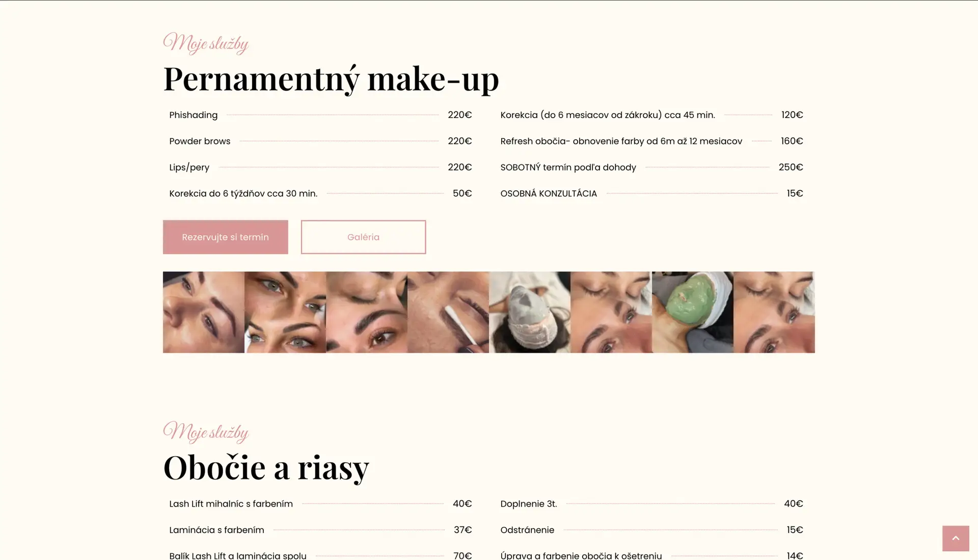This screenshot has width=978, height=560.
Task: Click the Pernamentný make-up heading
Action: click(x=331, y=79)
